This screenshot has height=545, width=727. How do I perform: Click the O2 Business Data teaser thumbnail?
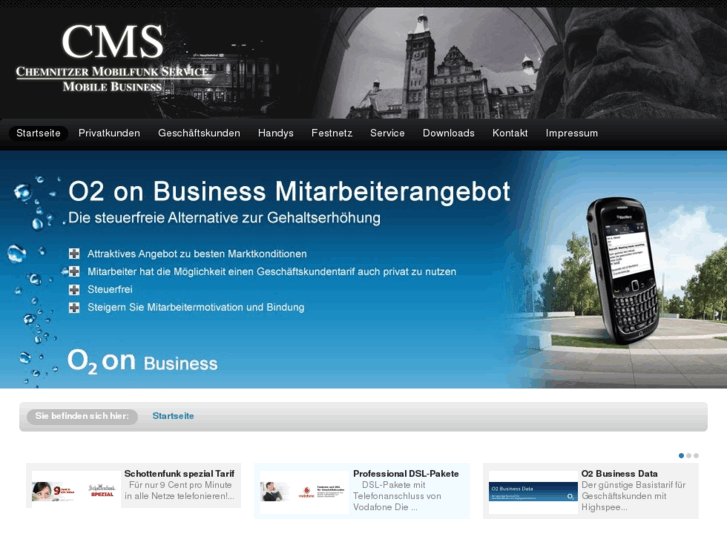[x=533, y=492]
